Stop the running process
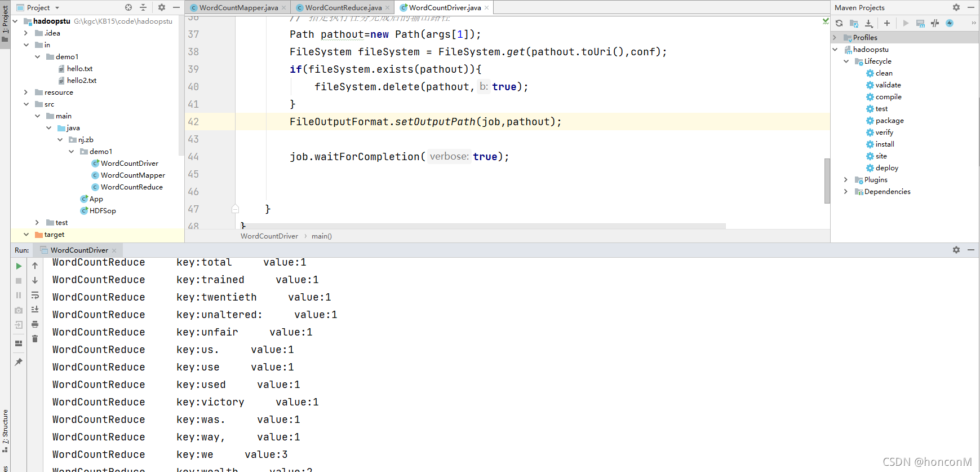The width and height of the screenshot is (980, 472). [19, 280]
